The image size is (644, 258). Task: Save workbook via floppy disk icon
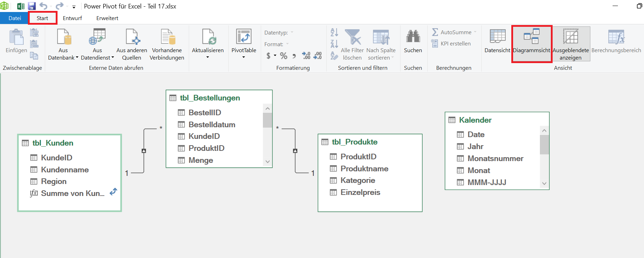(32, 6)
